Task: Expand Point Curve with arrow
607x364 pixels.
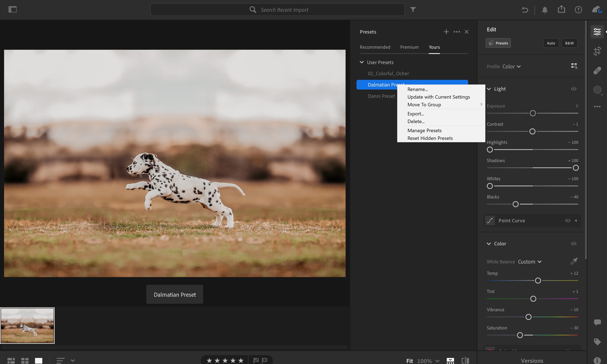Action: [x=576, y=221]
